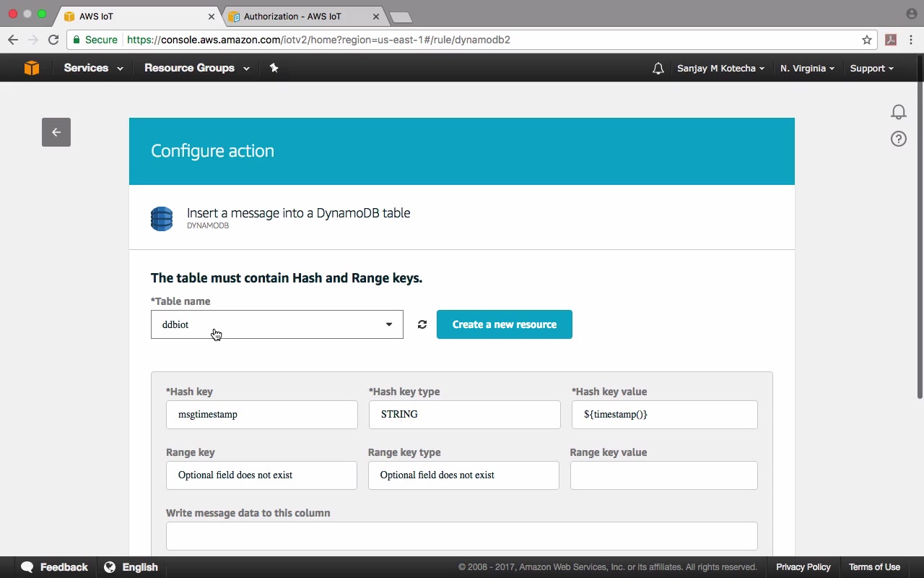Click the green Secure lock indicator

point(95,40)
